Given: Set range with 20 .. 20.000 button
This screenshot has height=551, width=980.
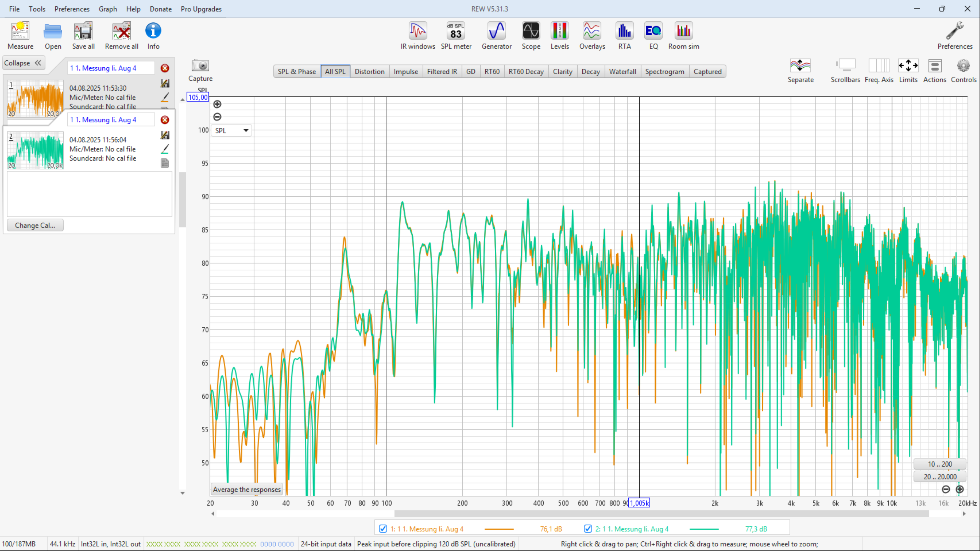Looking at the screenshot, I should click(940, 477).
